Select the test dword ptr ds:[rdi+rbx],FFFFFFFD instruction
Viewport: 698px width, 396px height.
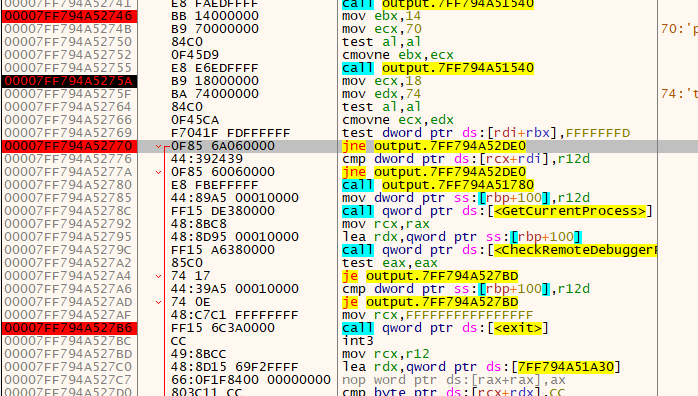click(486, 133)
